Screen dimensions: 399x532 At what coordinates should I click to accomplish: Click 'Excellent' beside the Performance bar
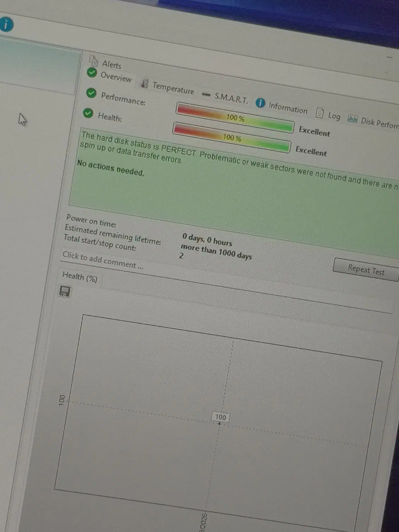tap(314, 131)
